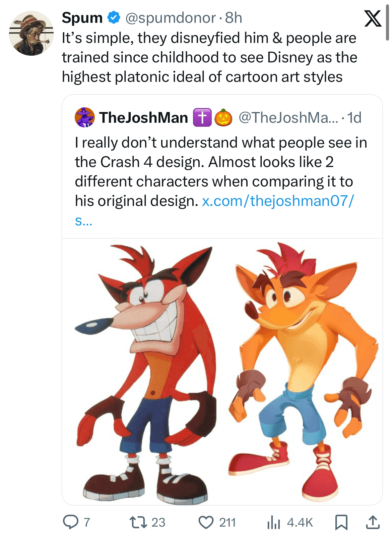Repost this tweet using the retweet icon
Screen dimensions: 392x537
137,522
